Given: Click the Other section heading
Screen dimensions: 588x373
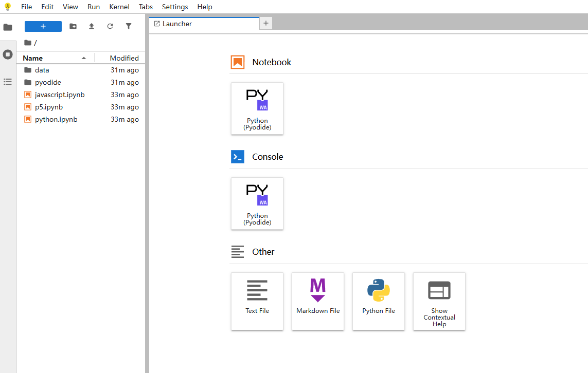Looking at the screenshot, I should [x=263, y=252].
